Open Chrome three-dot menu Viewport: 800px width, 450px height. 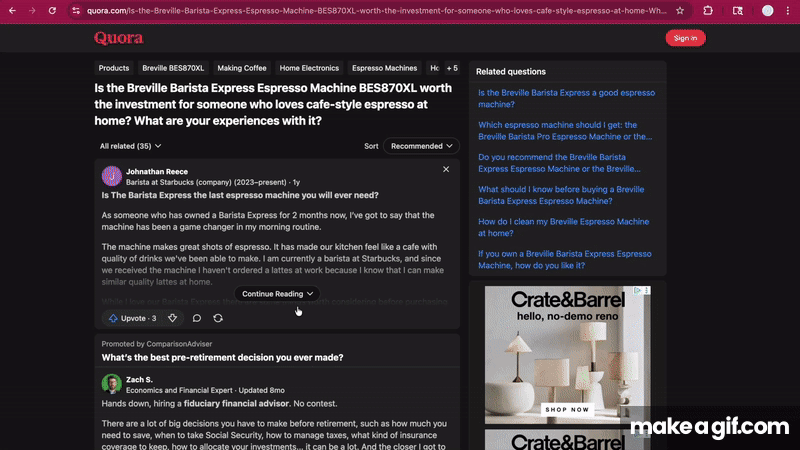[788, 11]
